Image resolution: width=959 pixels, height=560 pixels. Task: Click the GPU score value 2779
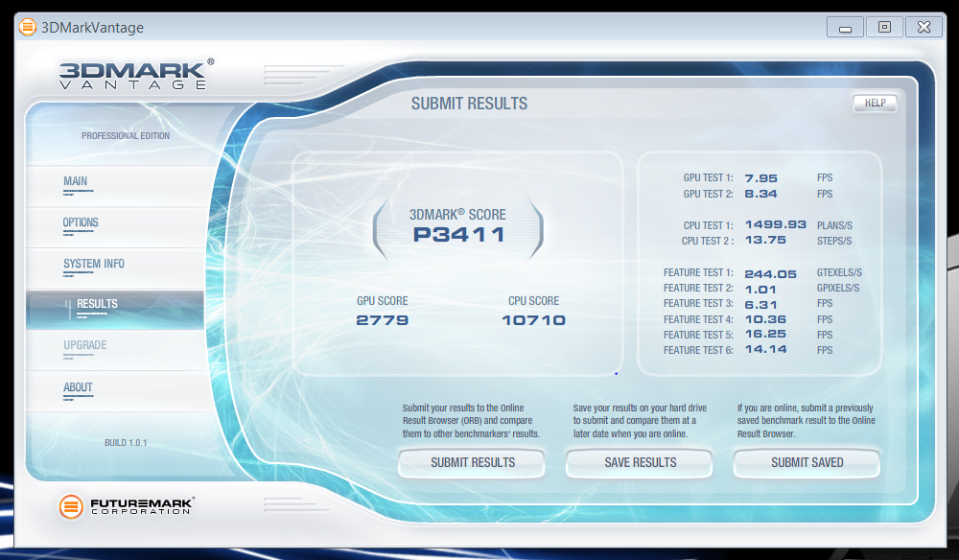click(383, 320)
